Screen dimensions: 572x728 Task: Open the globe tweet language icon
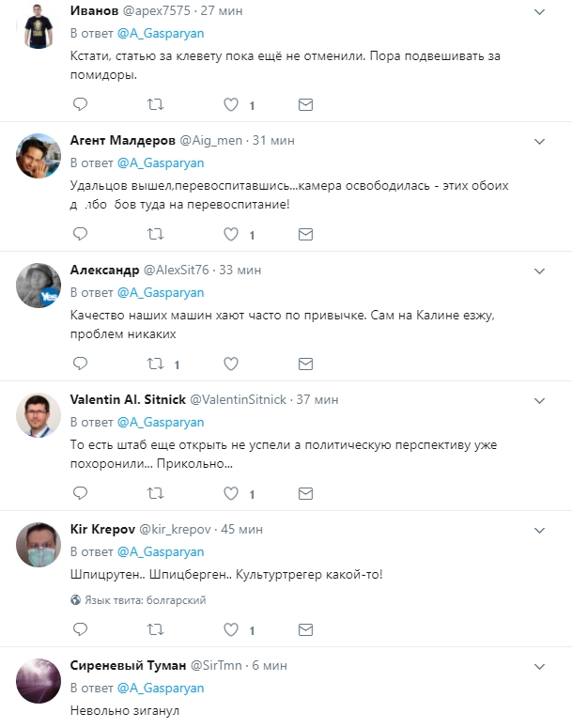[x=76, y=600]
